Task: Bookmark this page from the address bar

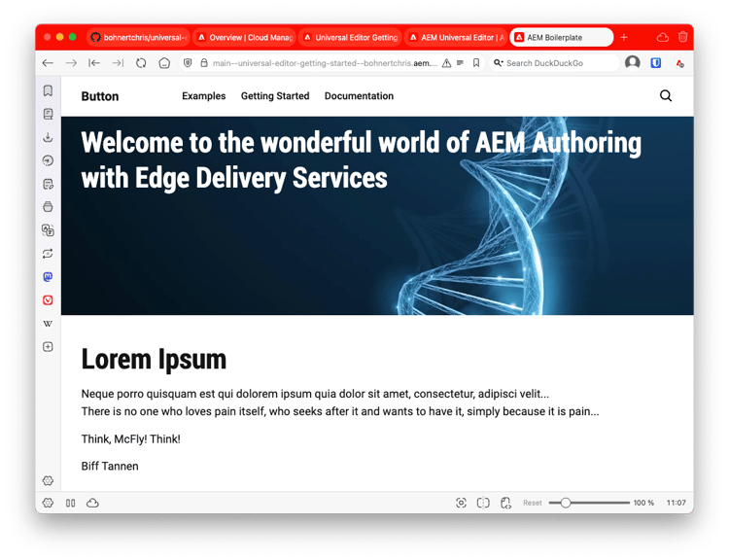Action: [x=476, y=63]
